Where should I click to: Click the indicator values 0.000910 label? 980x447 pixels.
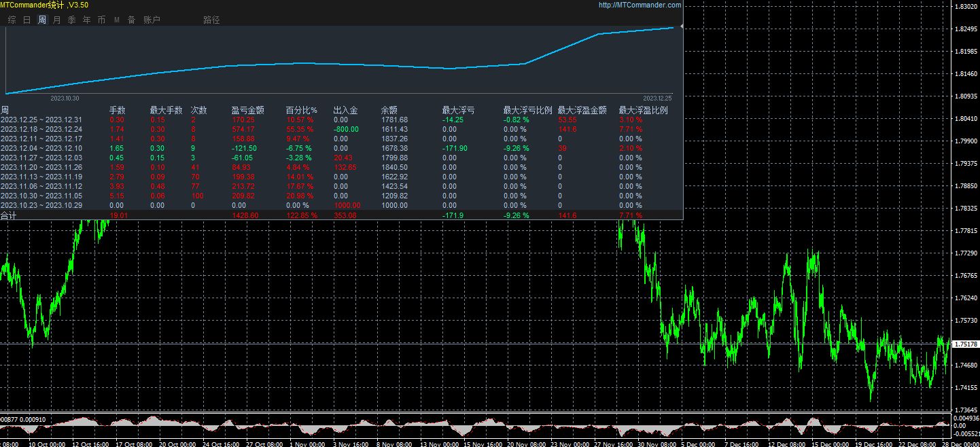tap(33, 419)
